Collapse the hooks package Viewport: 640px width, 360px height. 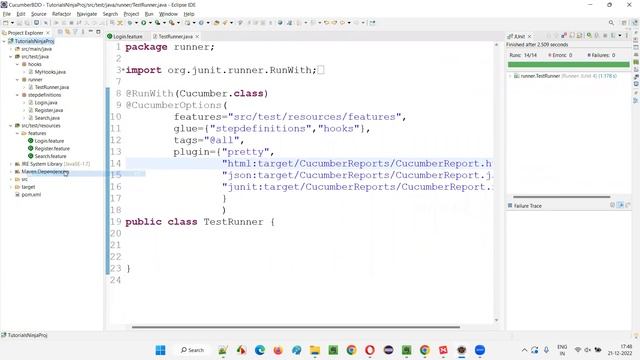(x=18, y=64)
